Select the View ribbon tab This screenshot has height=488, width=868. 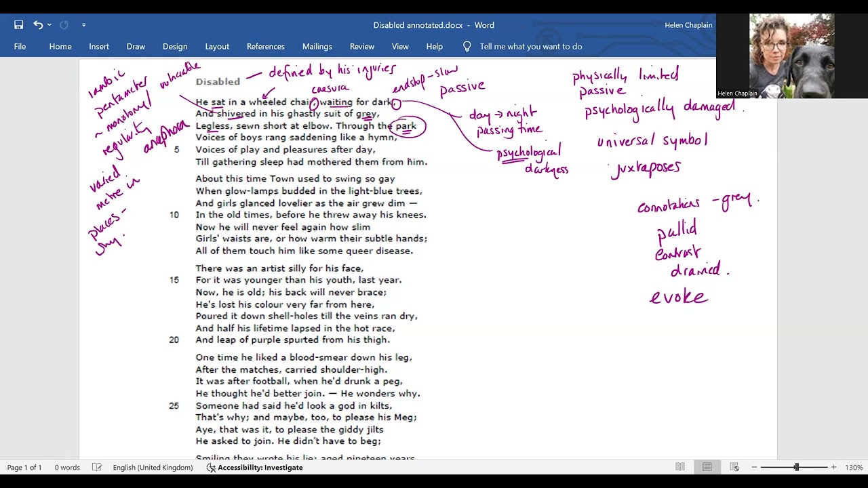pyautogui.click(x=400, y=47)
